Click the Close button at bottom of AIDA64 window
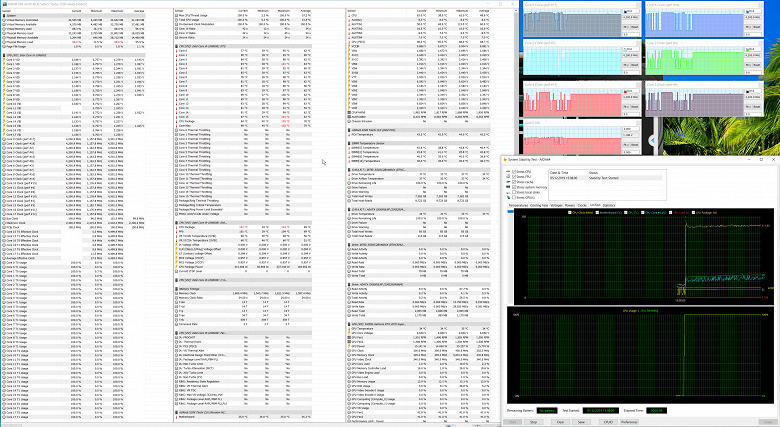 (x=768, y=422)
